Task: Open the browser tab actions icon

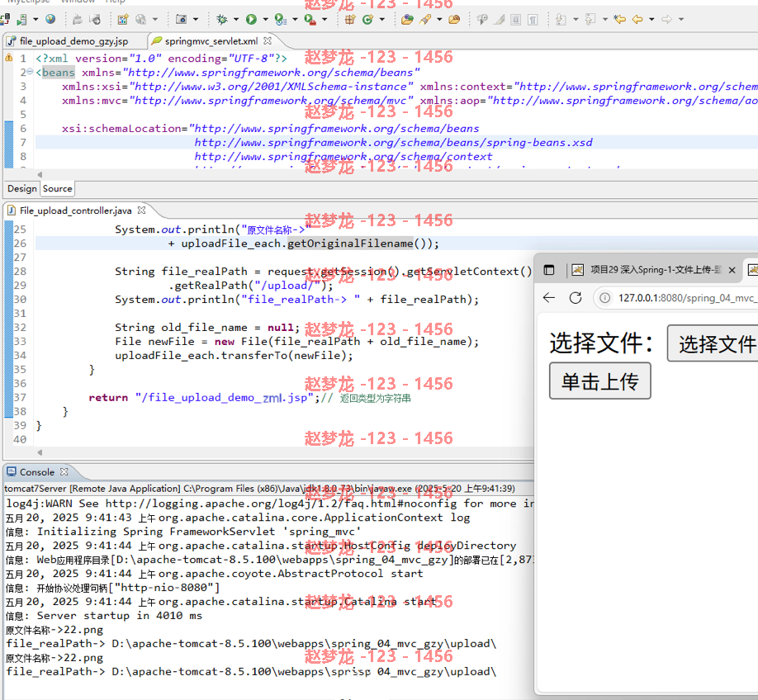Action: point(548,270)
